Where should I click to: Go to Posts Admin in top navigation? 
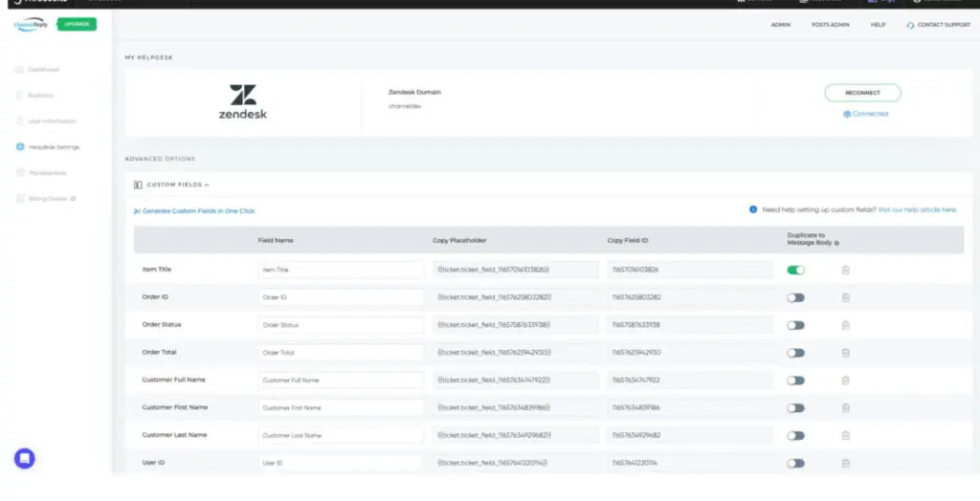click(828, 25)
